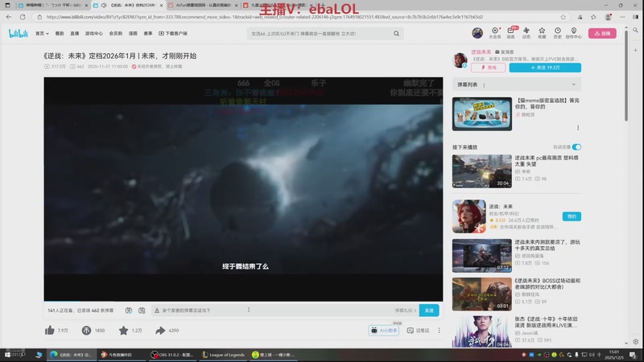
Task: Click the page vertical scrollbar
Action: pyautogui.click(x=626, y=74)
